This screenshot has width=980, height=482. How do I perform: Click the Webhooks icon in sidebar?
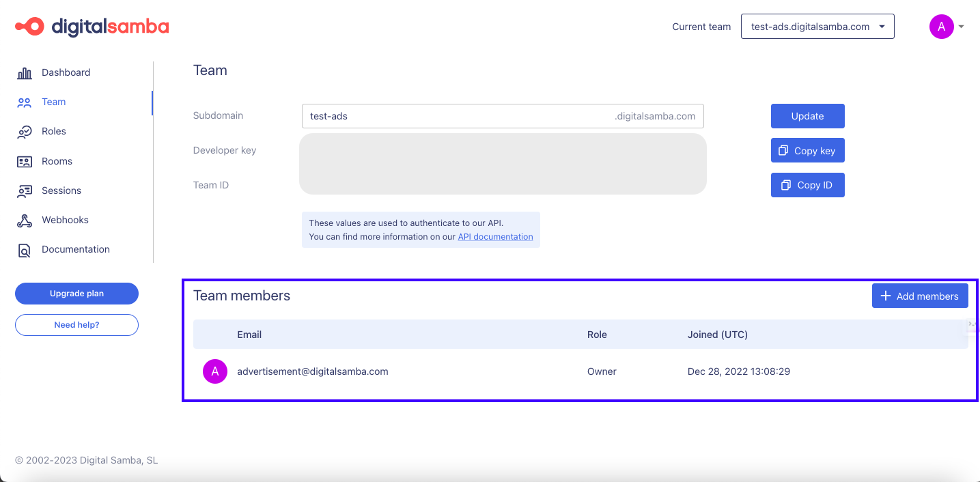[x=25, y=221]
